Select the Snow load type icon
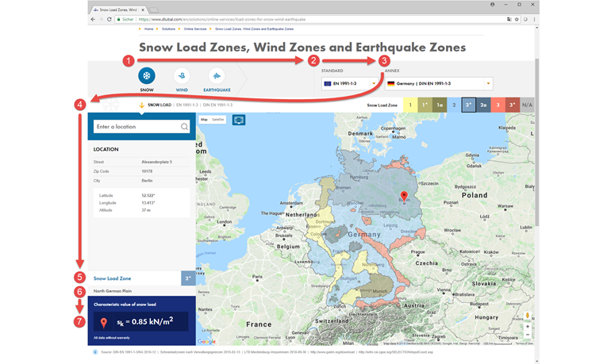The width and height of the screenshot is (603, 364). (147, 75)
